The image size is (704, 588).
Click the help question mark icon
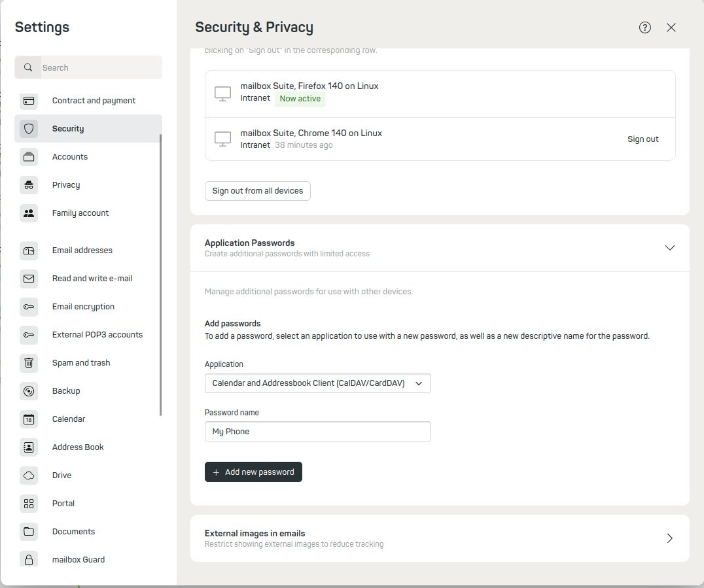645,27
